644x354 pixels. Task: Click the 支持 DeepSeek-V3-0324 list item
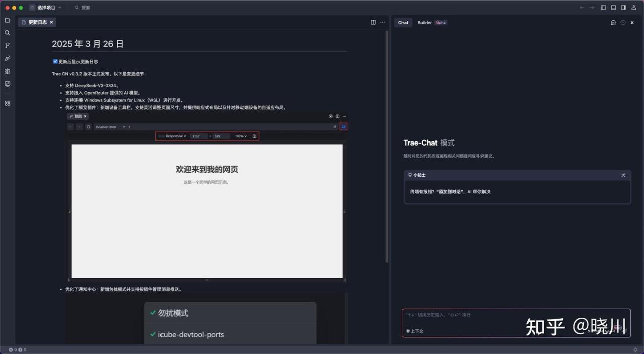point(92,86)
